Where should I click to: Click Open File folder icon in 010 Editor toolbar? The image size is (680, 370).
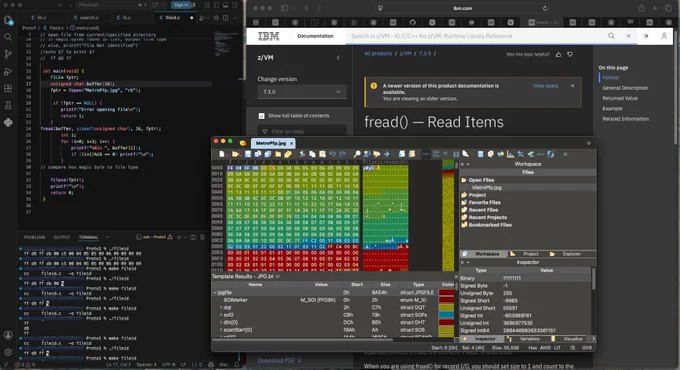tap(235, 154)
